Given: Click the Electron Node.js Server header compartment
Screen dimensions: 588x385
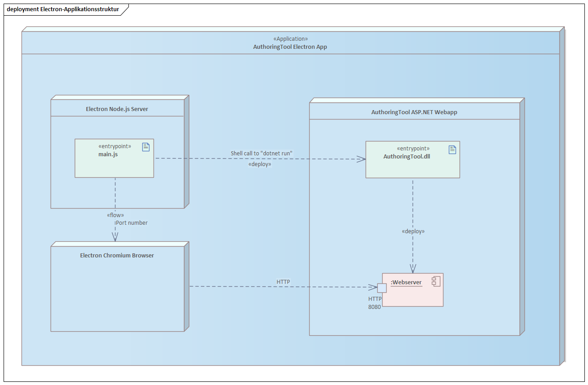Looking at the screenshot, I should (x=117, y=108).
